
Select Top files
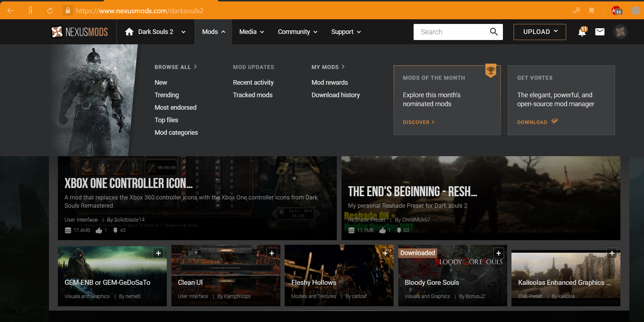(x=166, y=120)
